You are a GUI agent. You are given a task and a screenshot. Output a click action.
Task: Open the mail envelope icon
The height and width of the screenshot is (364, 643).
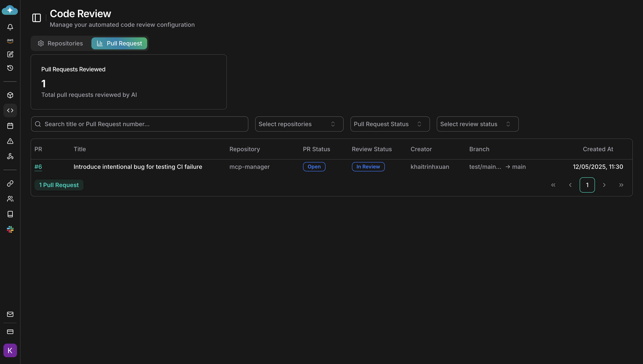[x=10, y=314]
